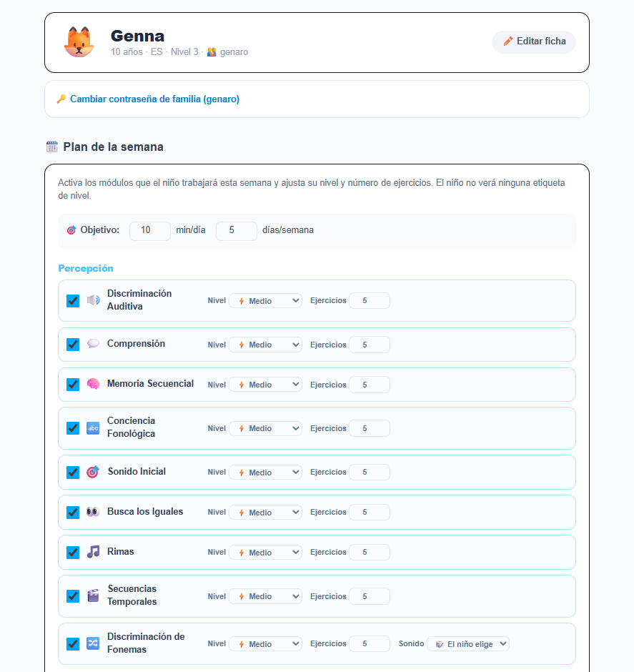Image resolution: width=634 pixels, height=672 pixels.
Task: Click the min/día objective field
Action: pos(150,231)
